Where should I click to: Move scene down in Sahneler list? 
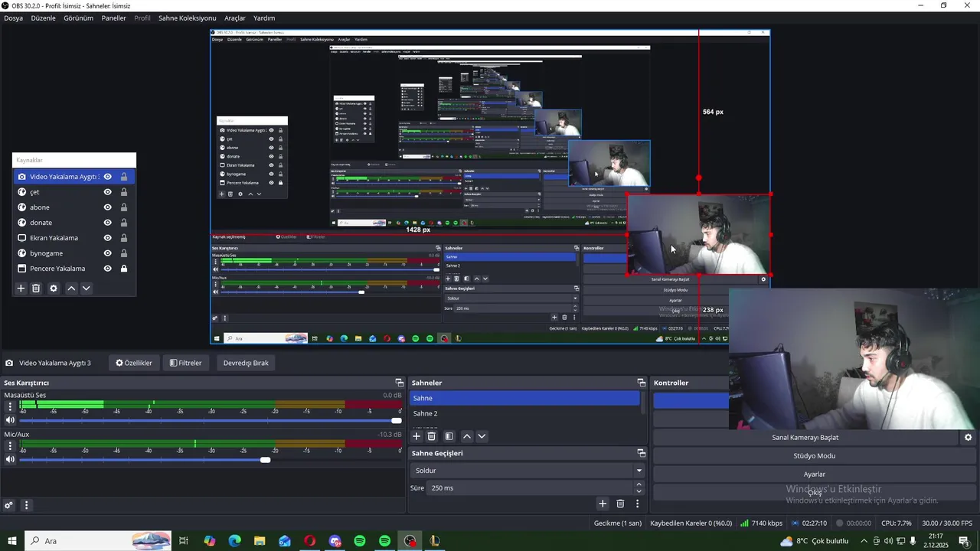482,436
